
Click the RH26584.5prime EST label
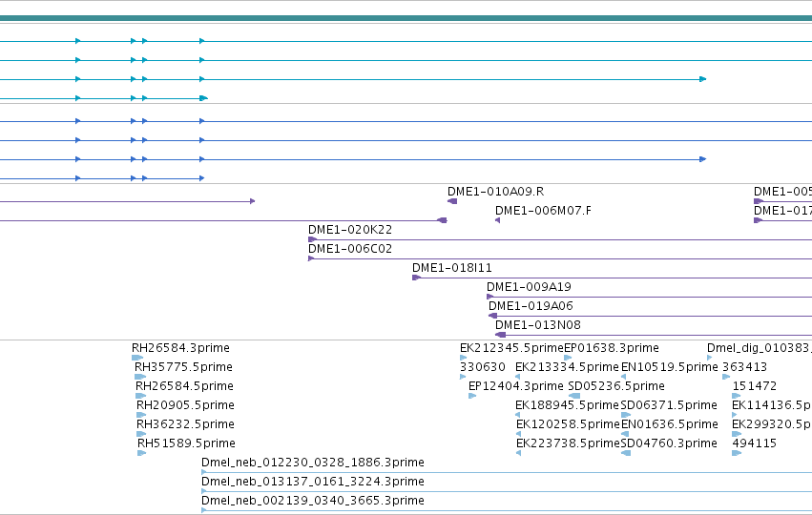tap(184, 386)
